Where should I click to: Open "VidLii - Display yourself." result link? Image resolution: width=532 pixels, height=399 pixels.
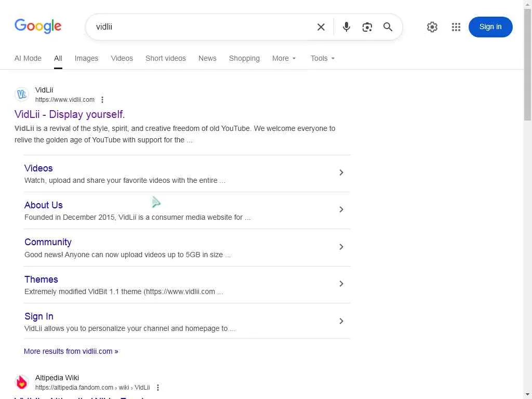pyautogui.click(x=70, y=114)
